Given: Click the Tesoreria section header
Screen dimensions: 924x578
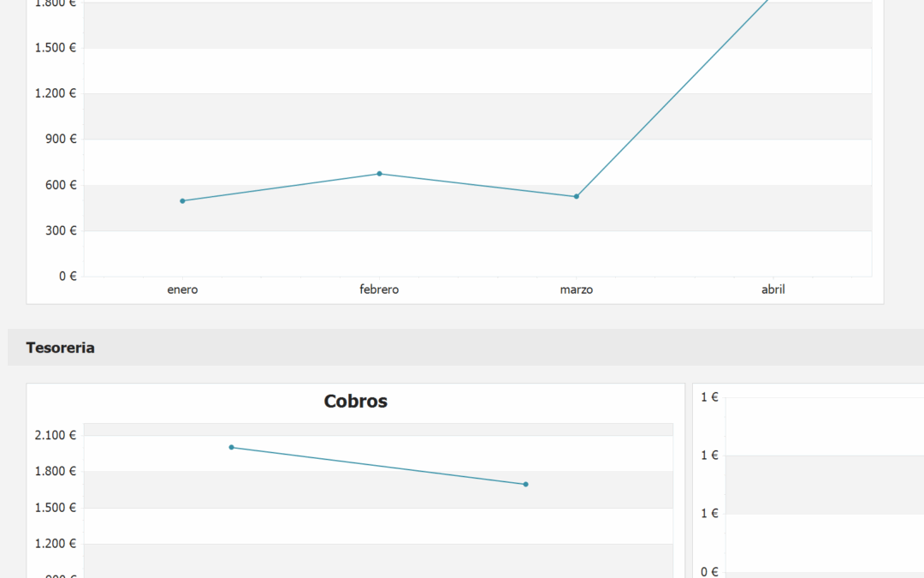Looking at the screenshot, I should (x=60, y=348).
